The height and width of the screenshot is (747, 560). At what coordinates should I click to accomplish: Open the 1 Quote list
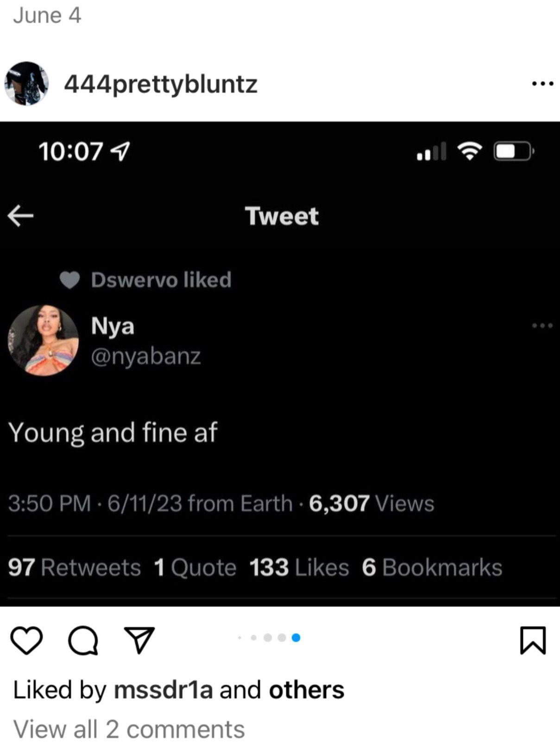point(195,568)
